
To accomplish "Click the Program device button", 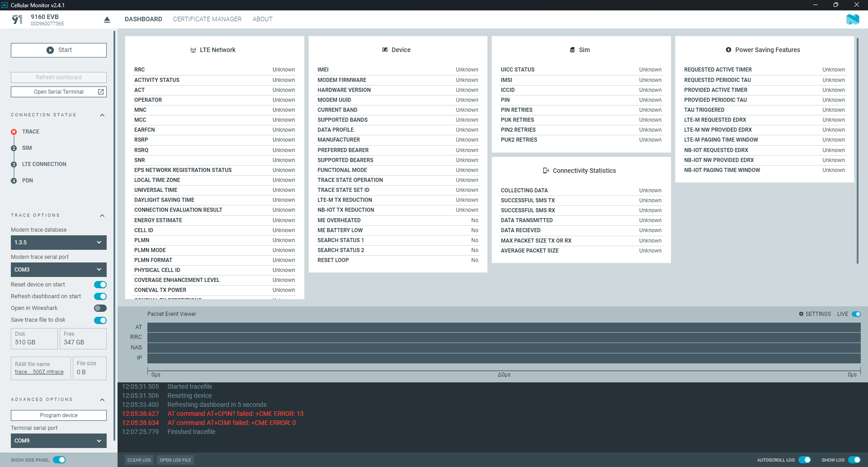I will pyautogui.click(x=59, y=415).
